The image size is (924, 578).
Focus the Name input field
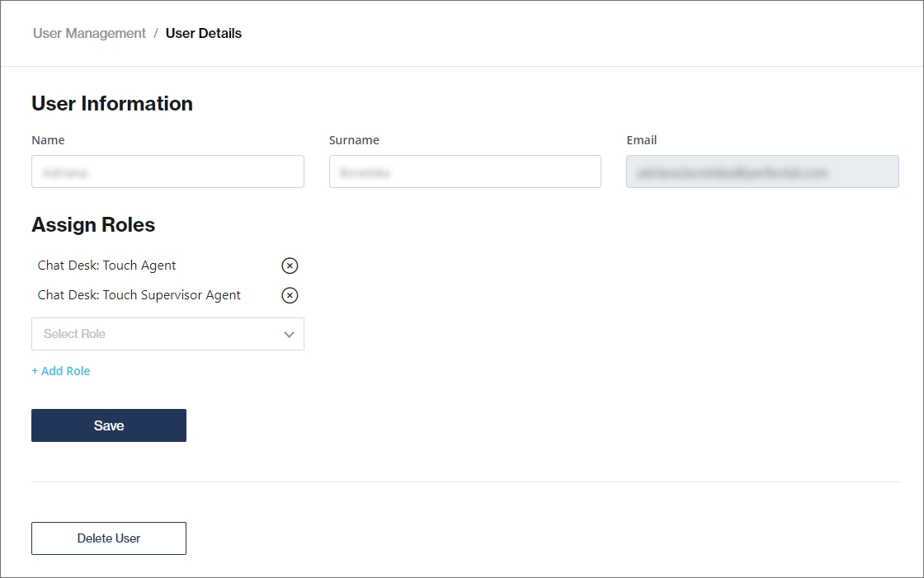point(167,172)
